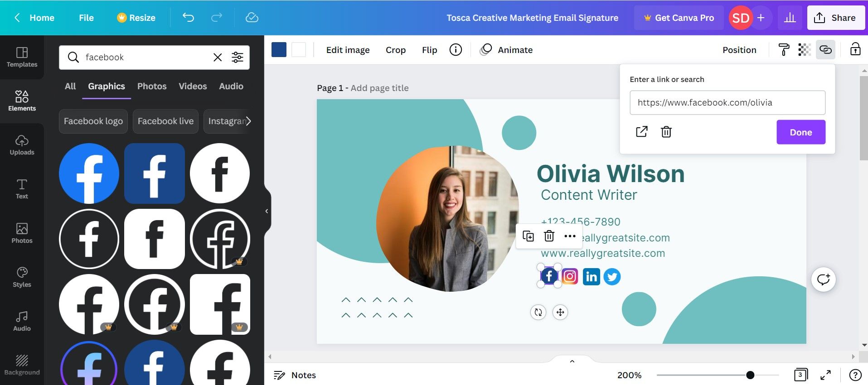Viewport: 868px width, 385px height.
Task: Click the link URL input field
Action: (727, 102)
